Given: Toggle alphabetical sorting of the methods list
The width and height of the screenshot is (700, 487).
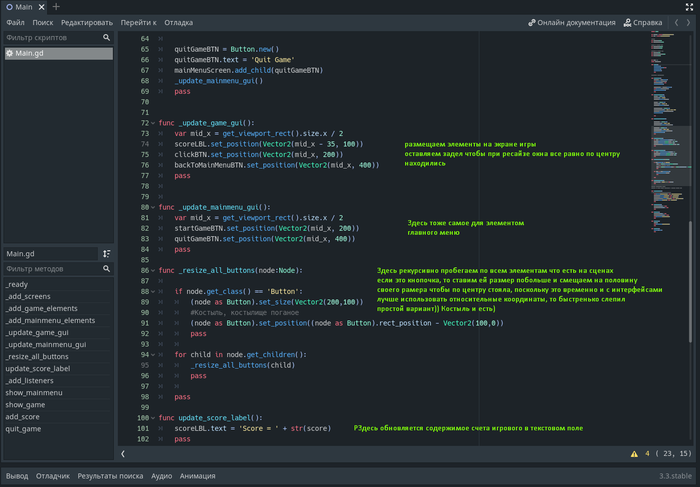Looking at the screenshot, I should (x=106, y=254).
